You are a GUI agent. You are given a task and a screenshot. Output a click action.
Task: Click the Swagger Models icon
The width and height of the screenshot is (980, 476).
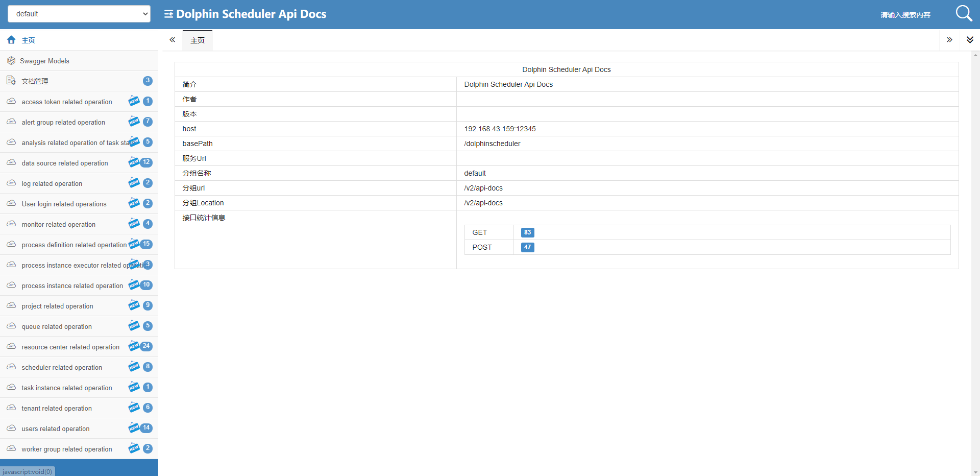pyautogui.click(x=11, y=61)
